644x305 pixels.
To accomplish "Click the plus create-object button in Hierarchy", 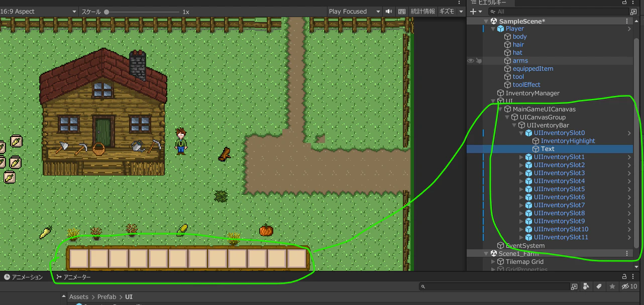I will pos(473,12).
